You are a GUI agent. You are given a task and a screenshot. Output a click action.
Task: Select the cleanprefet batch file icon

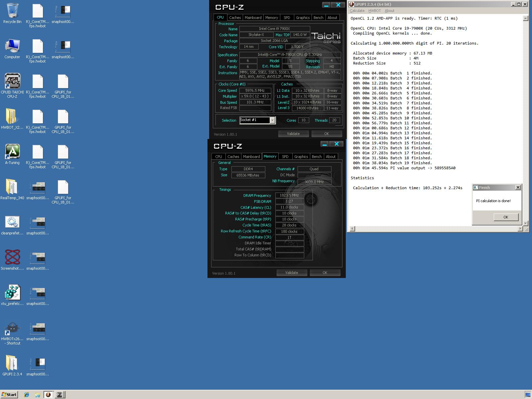point(12,225)
